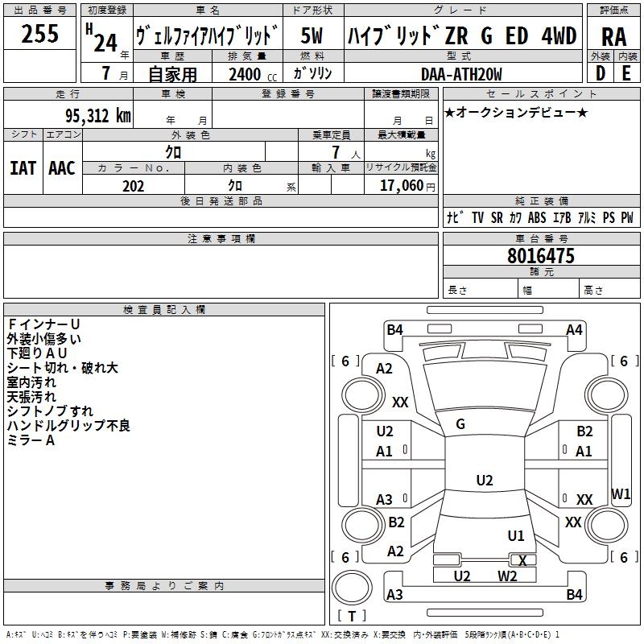Select inspector note ハンドルグリップ不良
The image size is (644, 644).
tap(68, 426)
